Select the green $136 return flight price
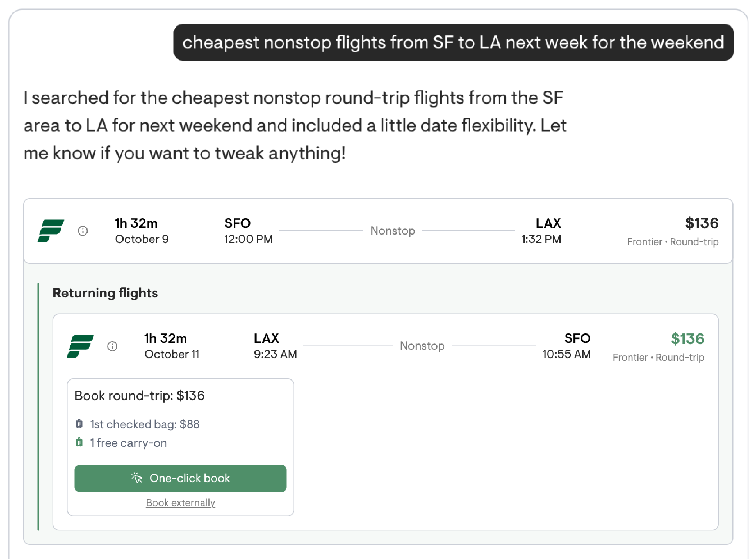This screenshot has height=559, width=756. coord(687,339)
